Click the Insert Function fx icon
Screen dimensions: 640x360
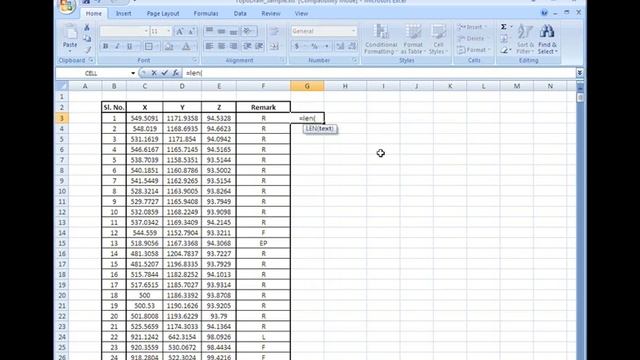click(176, 73)
